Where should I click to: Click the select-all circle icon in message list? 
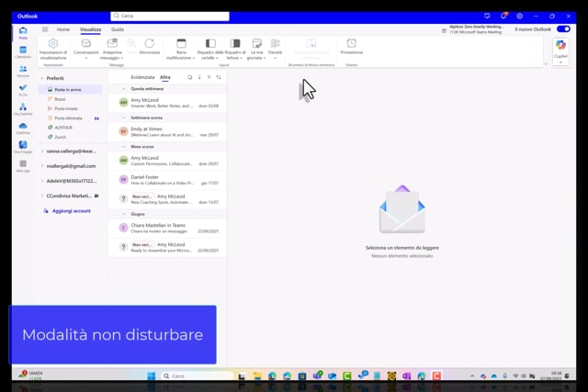190,77
